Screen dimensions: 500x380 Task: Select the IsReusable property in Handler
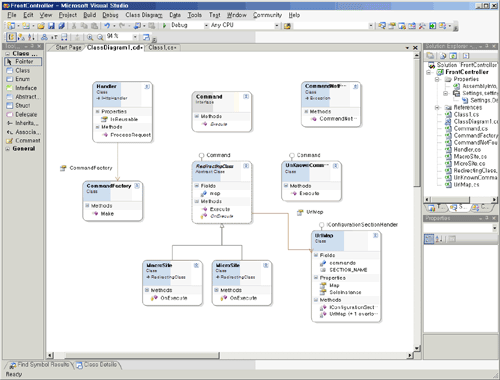pos(124,119)
